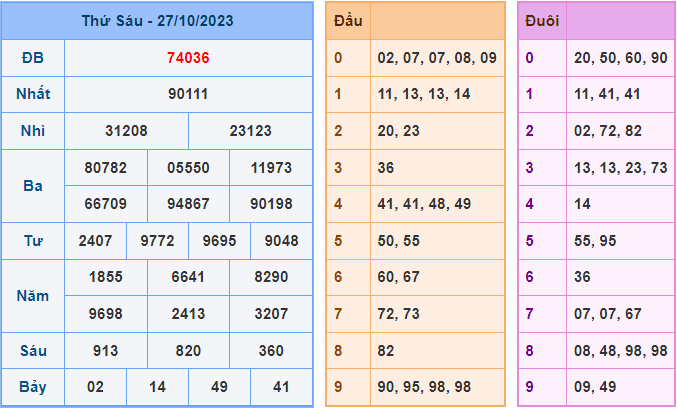The width and height of the screenshot is (677, 410).
Task: Select the Nhất row label
Action: [33, 94]
